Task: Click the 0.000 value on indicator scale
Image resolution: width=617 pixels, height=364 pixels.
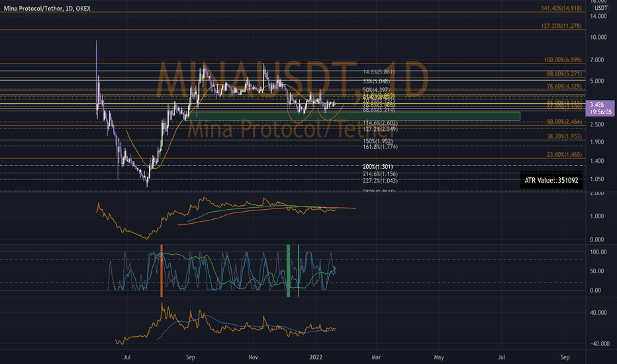Action: point(597,240)
